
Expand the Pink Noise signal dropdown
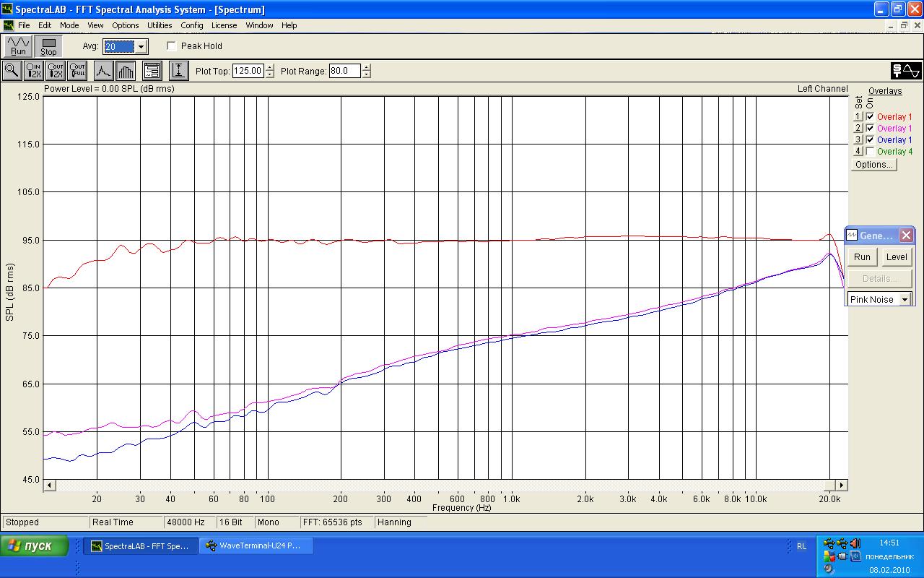tap(904, 299)
